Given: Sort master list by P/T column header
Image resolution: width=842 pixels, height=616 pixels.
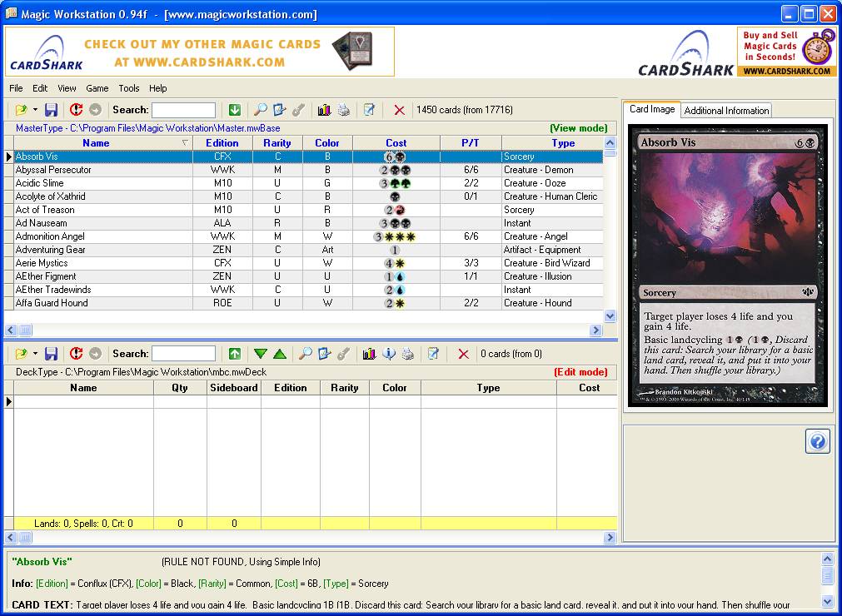Looking at the screenshot, I should (x=471, y=142).
